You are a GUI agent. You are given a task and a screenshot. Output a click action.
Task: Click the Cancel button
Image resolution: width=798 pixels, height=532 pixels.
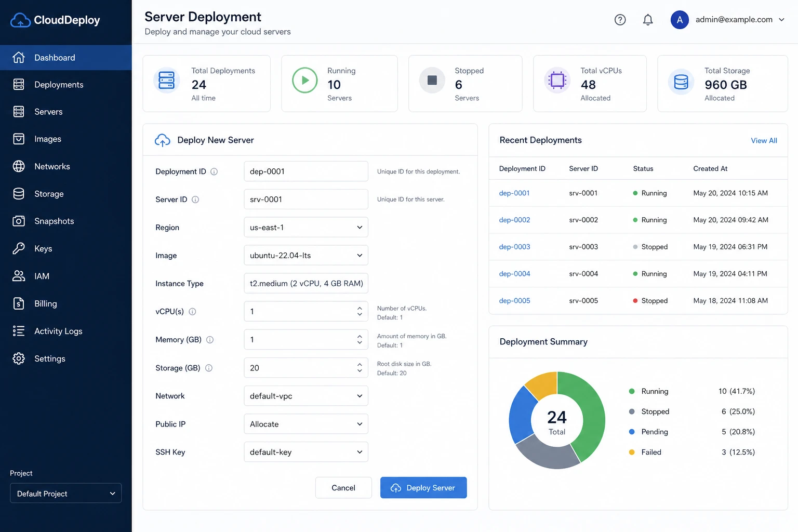[343, 487]
